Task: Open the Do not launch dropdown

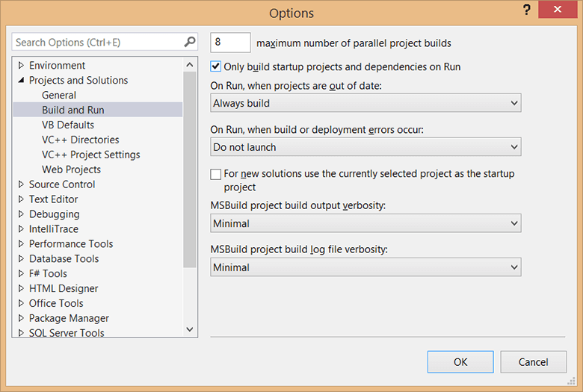Action: click(x=365, y=147)
